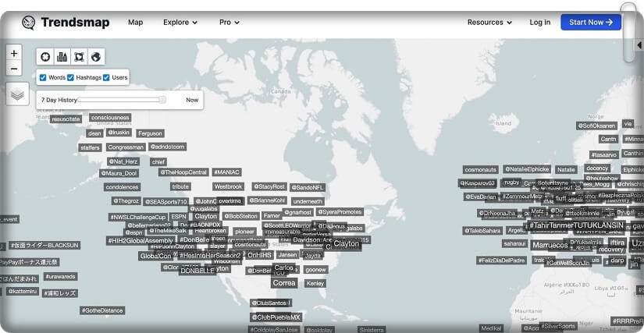Zoom out with the minus button
644x333 pixels.
[14, 69]
